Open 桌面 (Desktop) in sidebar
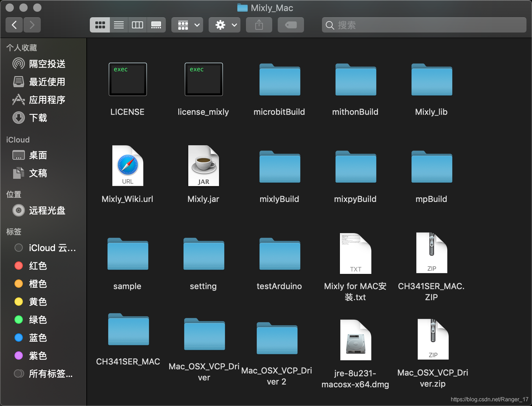 point(43,155)
